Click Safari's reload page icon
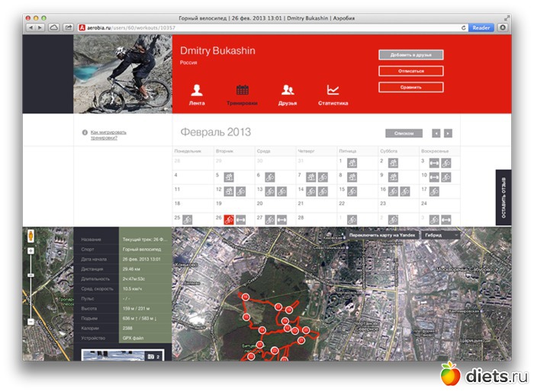Screen dimensions: 534x392 tap(464, 27)
